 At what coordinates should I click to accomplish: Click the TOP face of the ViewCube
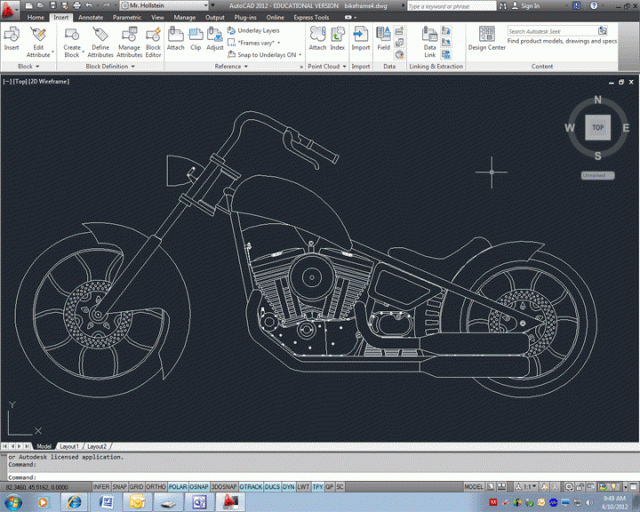(x=598, y=127)
